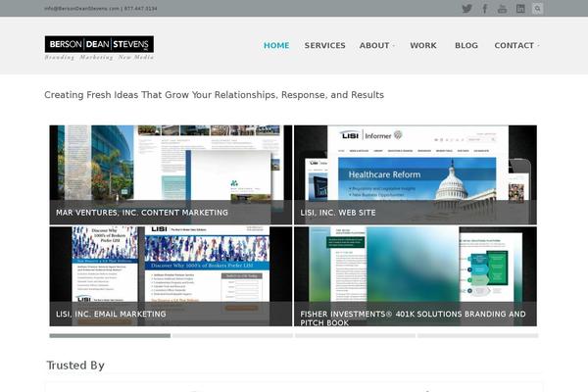Click the 'Trusted By' heading

point(75,365)
